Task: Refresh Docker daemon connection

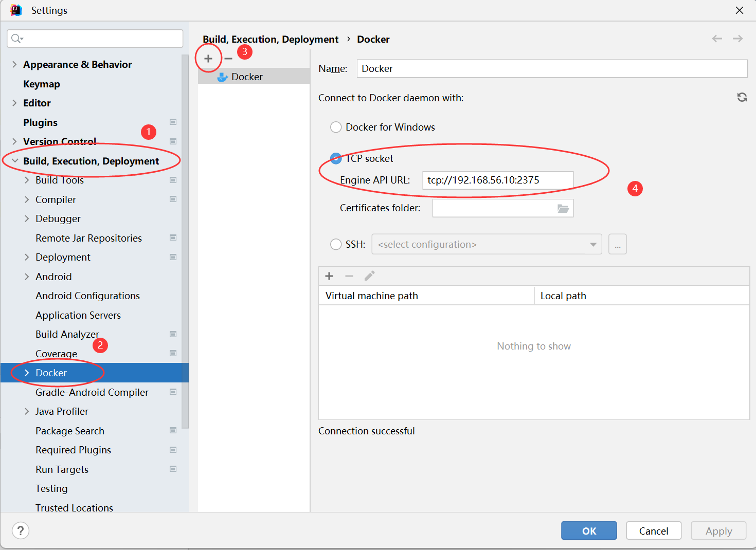Action: click(742, 97)
